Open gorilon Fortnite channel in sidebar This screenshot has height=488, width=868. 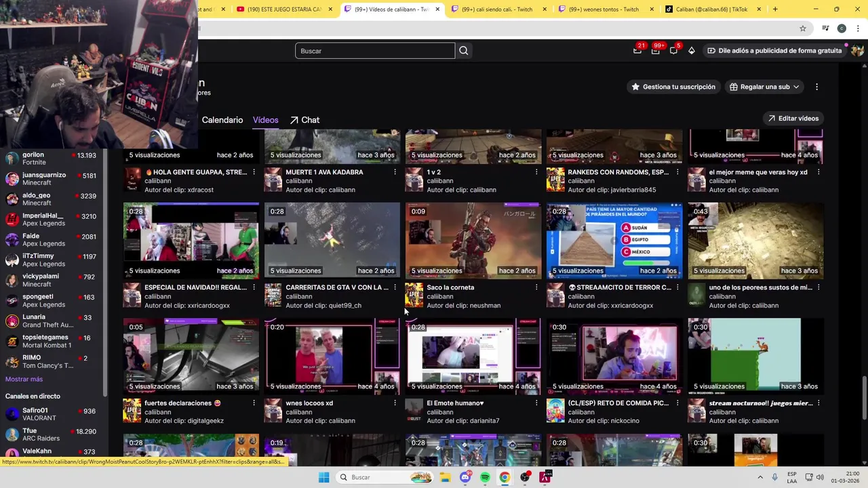51,159
